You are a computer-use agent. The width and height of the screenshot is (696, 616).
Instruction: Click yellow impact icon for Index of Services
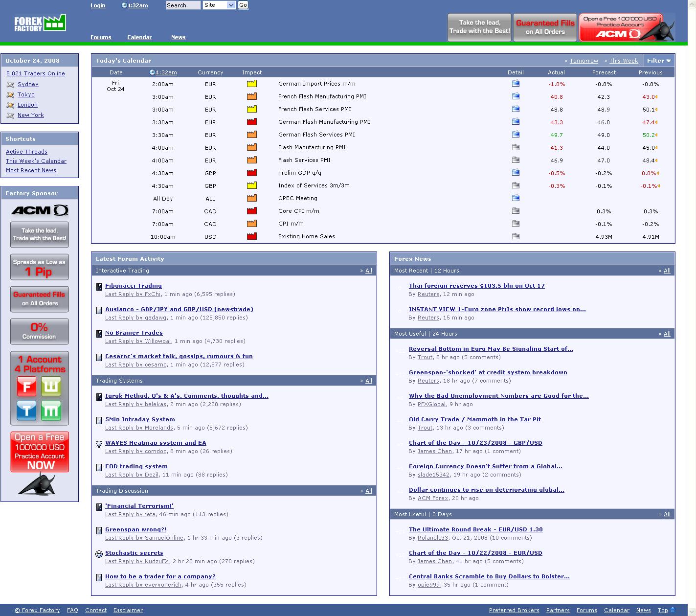pos(251,185)
